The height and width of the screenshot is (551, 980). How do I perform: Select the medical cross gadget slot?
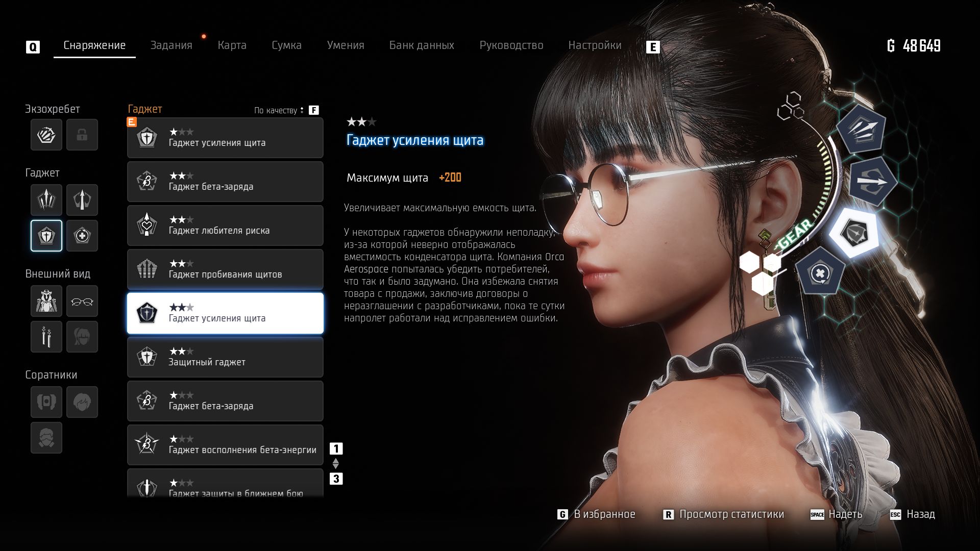pyautogui.click(x=82, y=236)
